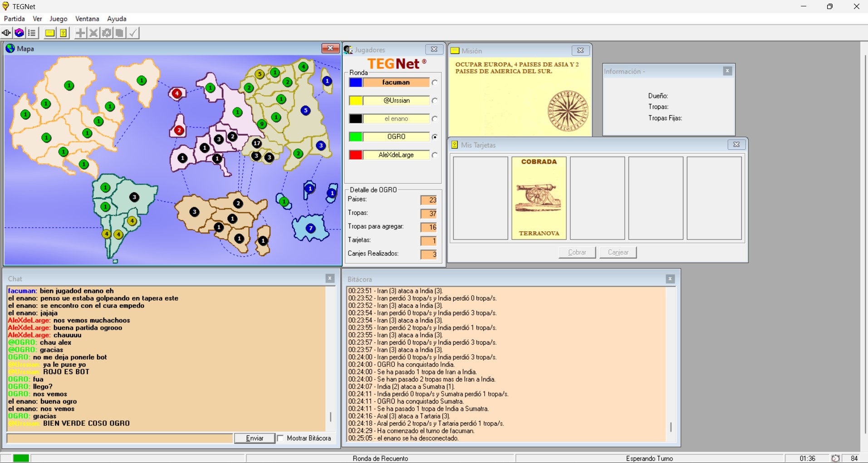The width and height of the screenshot is (868, 463).
Task: Click the @Urssian player name button
Action: (396, 101)
